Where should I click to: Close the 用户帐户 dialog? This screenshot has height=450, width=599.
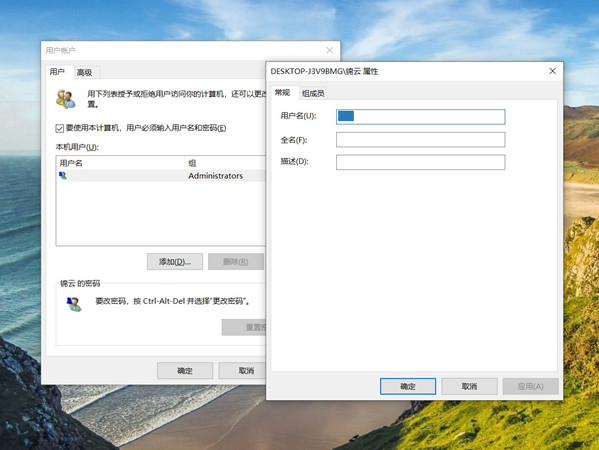tap(329, 50)
